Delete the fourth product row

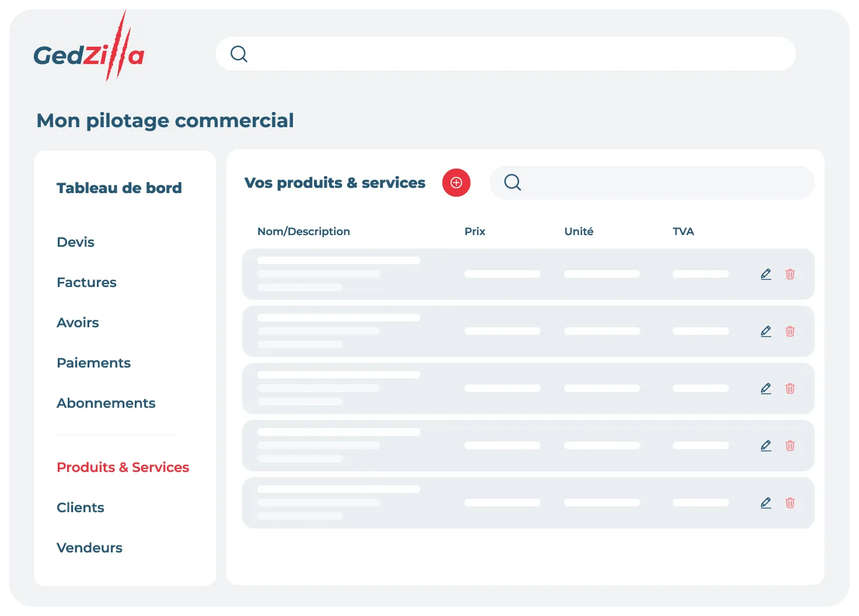[790, 446]
